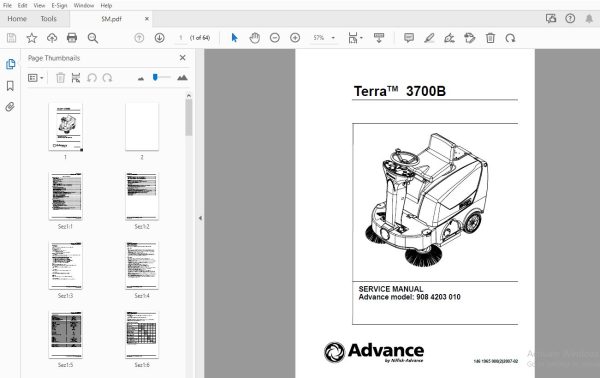This screenshot has width=600, height=378.
Task: Enlarge thumbnail size large mountain icon
Action: click(x=182, y=78)
